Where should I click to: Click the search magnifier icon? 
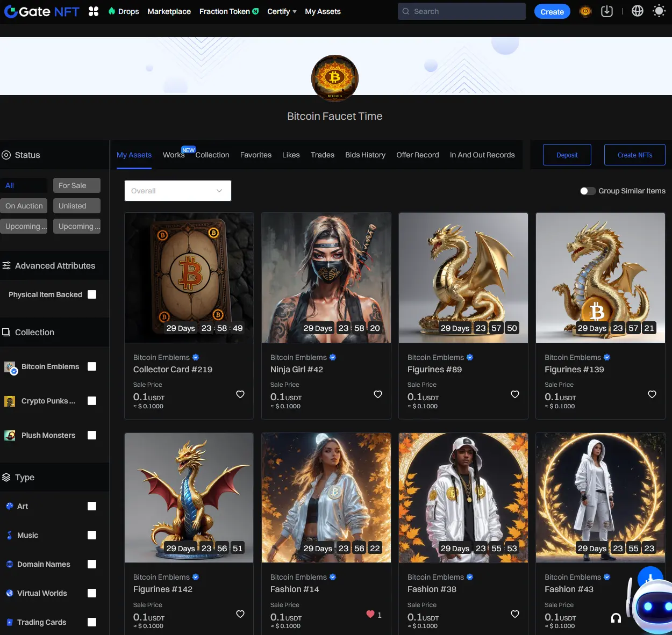(406, 11)
